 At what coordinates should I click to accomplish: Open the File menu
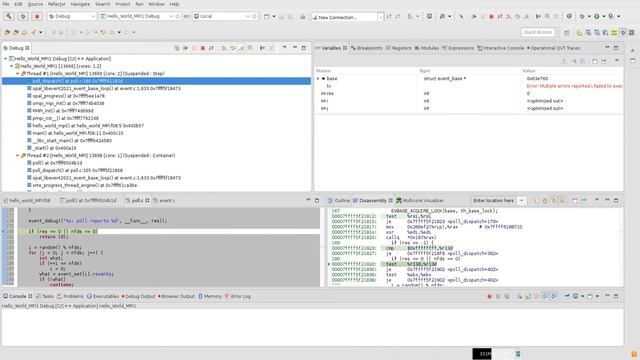click(x=6, y=4)
